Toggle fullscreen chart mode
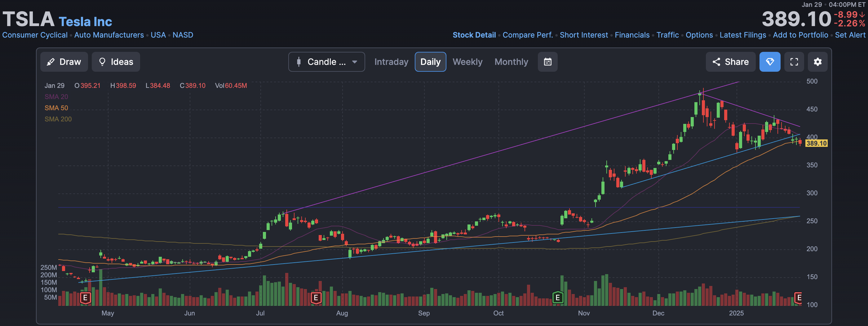This screenshot has width=868, height=326. pyautogui.click(x=794, y=62)
